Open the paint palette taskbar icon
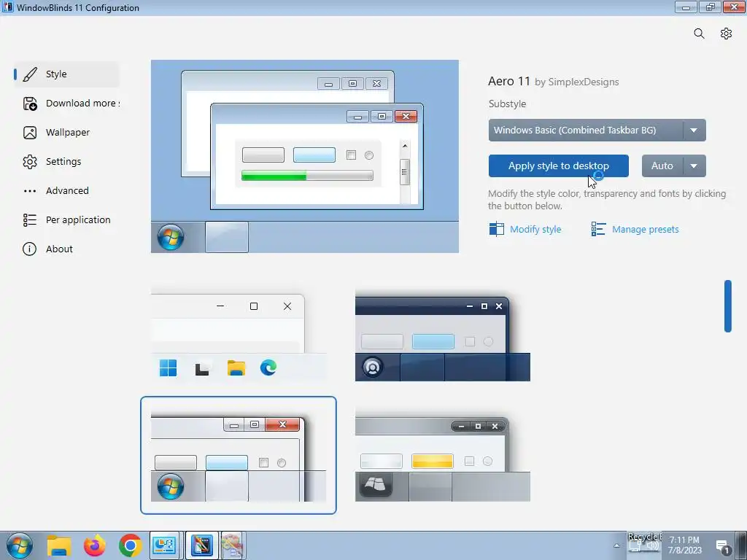Image resolution: width=747 pixels, height=560 pixels. 233,545
